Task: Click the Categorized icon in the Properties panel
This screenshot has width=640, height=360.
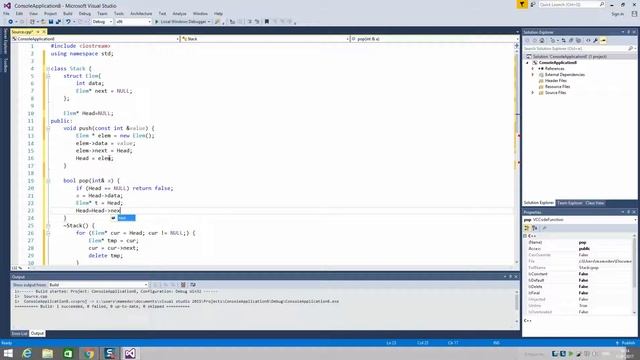Action: click(527, 228)
